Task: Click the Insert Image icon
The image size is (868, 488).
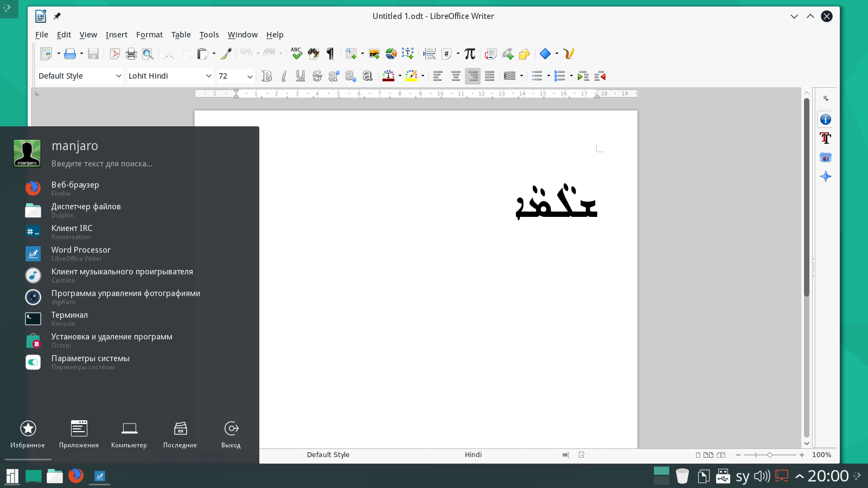Action: pyautogui.click(x=374, y=54)
